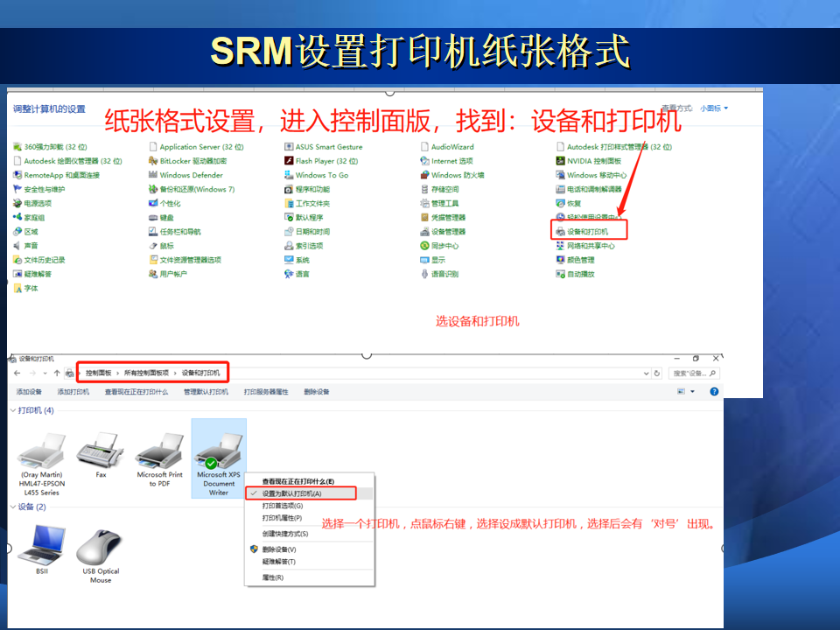Select Microsoft Print to PDF printer
840x630 pixels.
click(159, 460)
